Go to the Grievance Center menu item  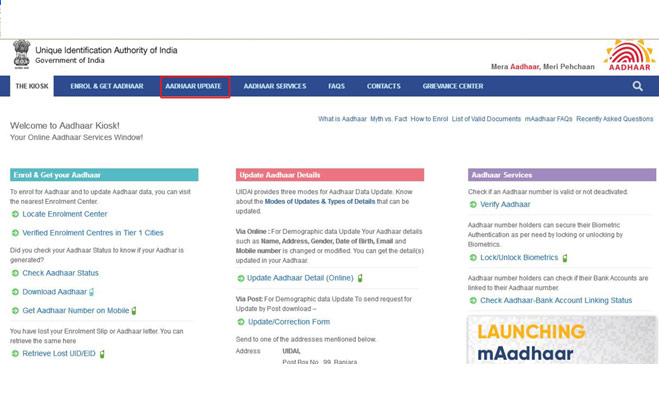(453, 86)
